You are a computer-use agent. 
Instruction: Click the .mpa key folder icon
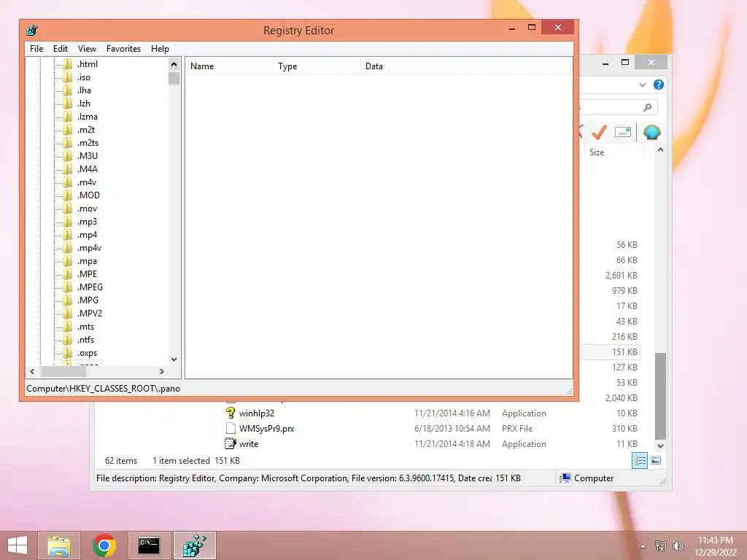(68, 261)
